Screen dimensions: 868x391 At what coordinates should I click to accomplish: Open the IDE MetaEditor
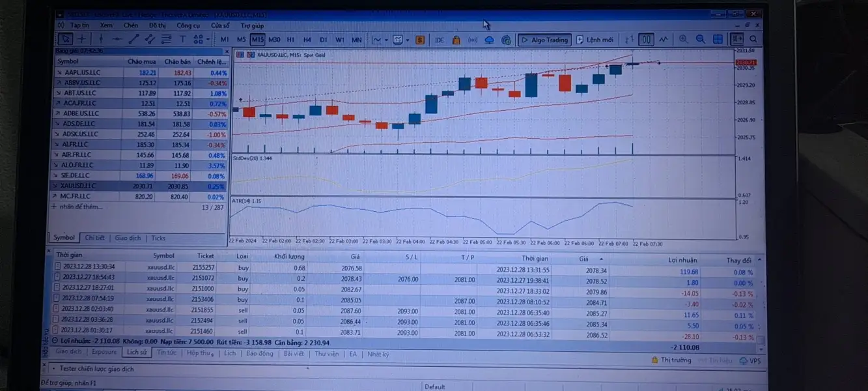click(x=440, y=40)
